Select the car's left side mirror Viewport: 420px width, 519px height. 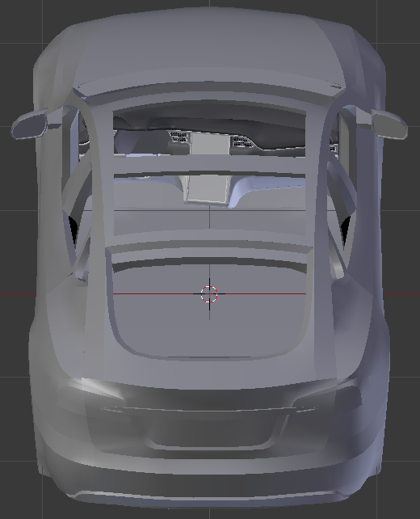[x=29, y=124]
